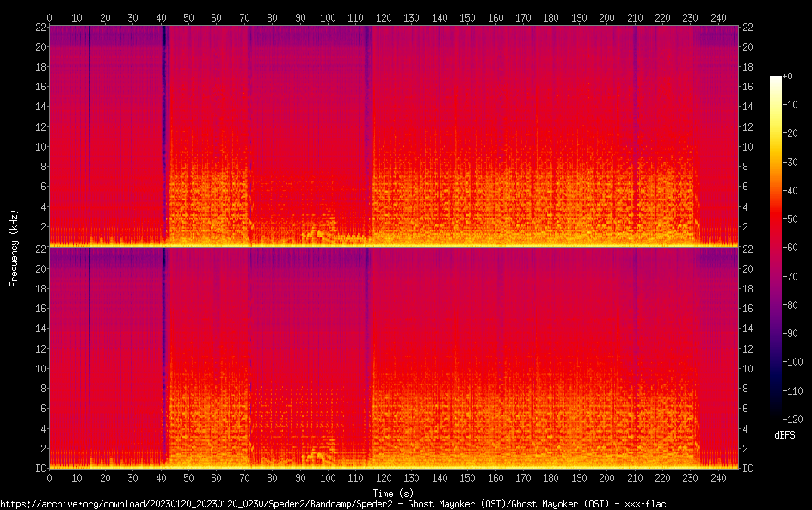Click the source URL text at the bottom

coord(333,503)
